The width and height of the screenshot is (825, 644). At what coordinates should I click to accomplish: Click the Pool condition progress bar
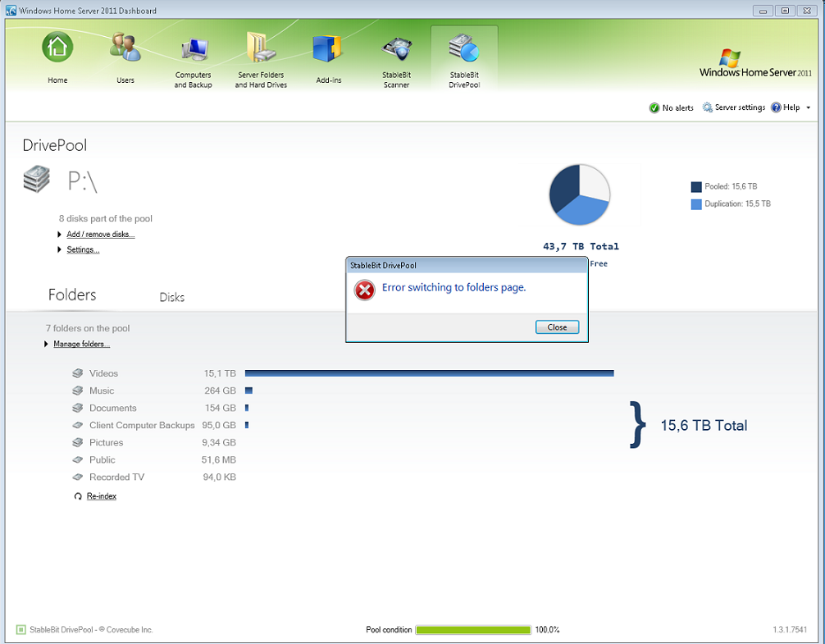(x=473, y=630)
